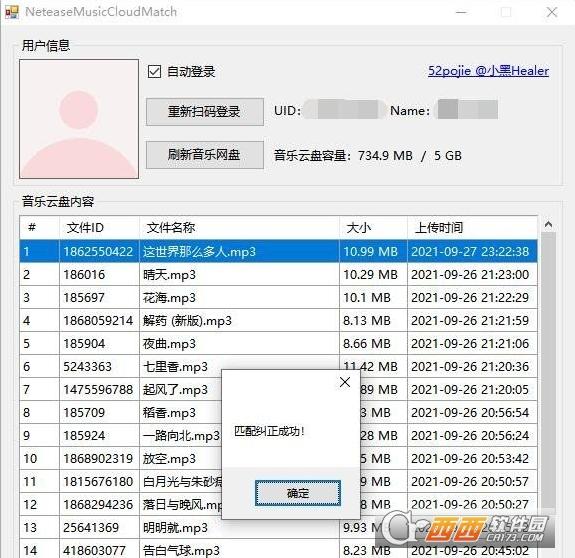The image size is (575, 558).
Task: Click file ID 185697
Action: 84,297
